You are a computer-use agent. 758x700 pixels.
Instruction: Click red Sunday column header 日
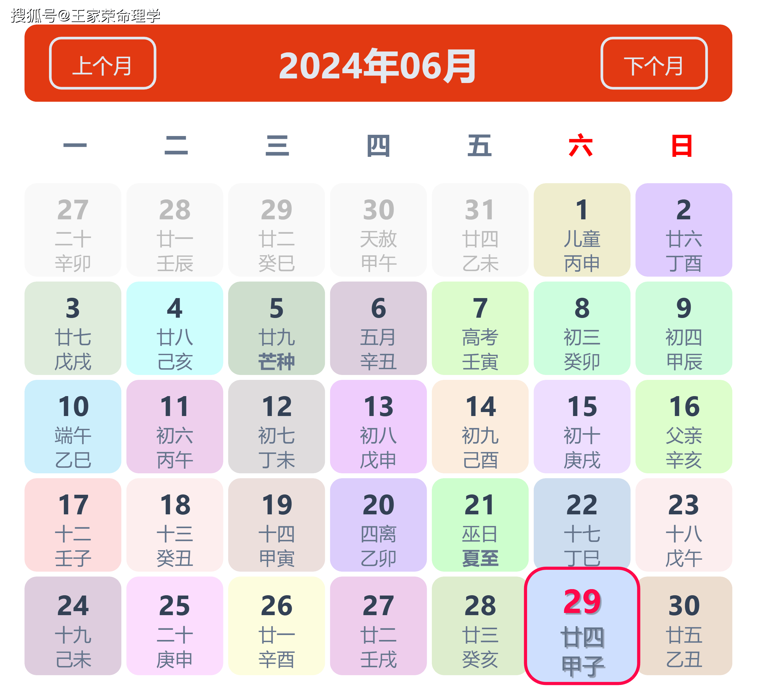(x=681, y=146)
